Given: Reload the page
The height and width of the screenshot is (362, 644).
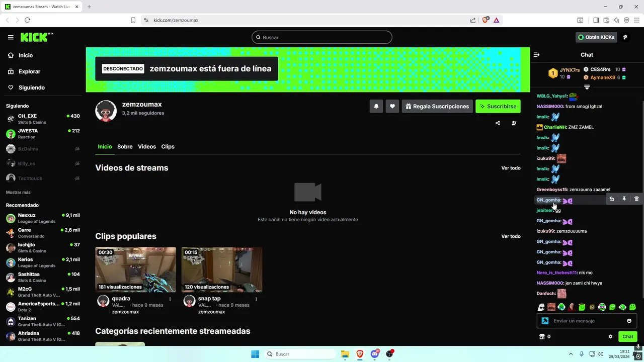Looking at the screenshot, I should (27, 20).
